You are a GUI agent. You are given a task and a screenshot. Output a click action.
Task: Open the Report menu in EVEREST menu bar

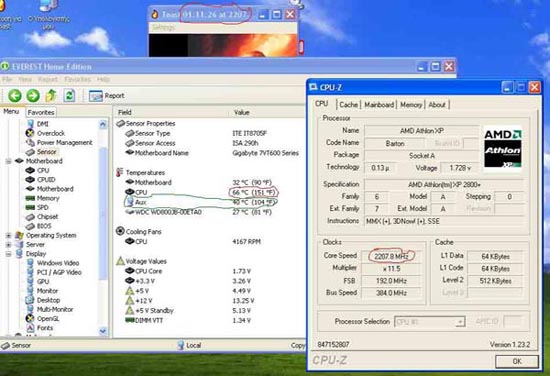48,79
